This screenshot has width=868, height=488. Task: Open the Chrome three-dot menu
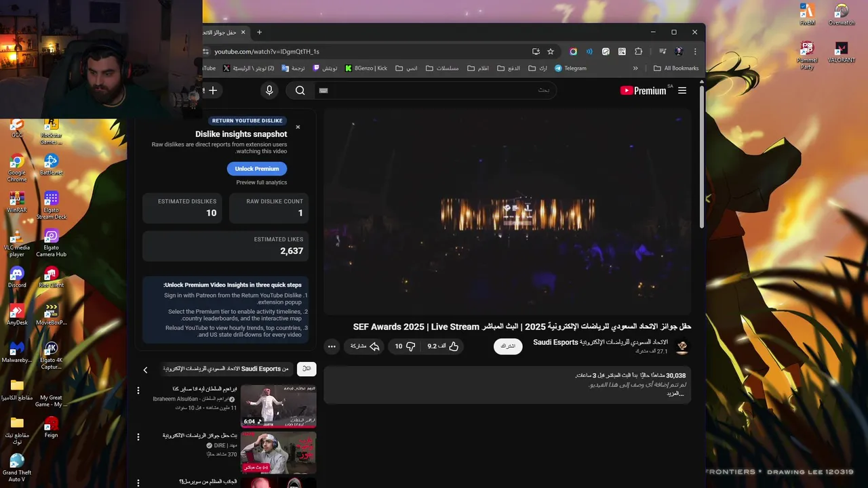(694, 52)
